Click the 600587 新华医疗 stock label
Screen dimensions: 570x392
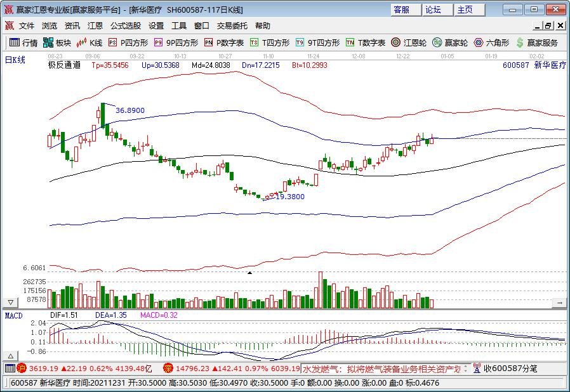tap(534, 65)
